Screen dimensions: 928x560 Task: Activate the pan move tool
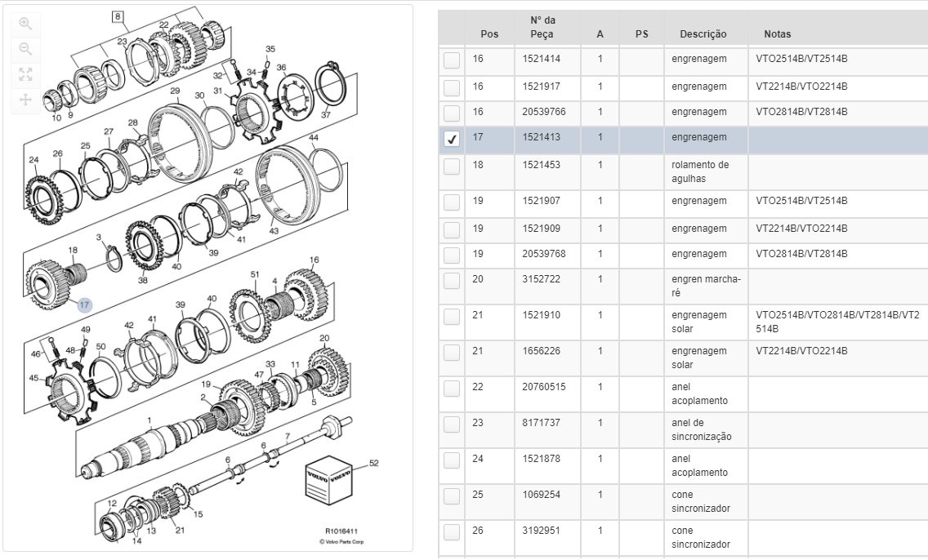click(25, 100)
